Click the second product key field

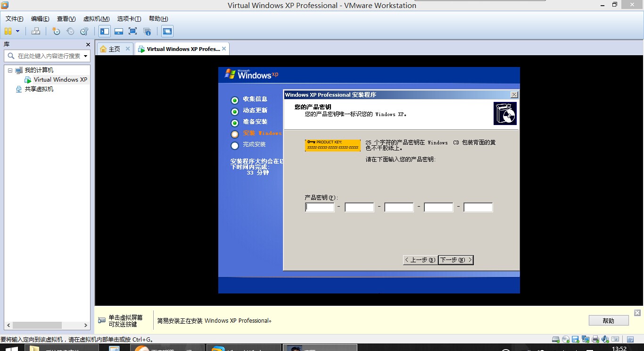coord(359,207)
